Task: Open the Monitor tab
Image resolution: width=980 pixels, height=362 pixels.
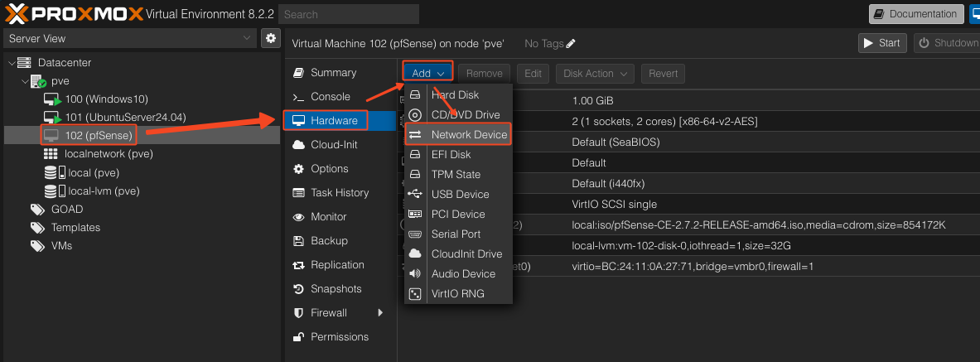Action: (328, 217)
